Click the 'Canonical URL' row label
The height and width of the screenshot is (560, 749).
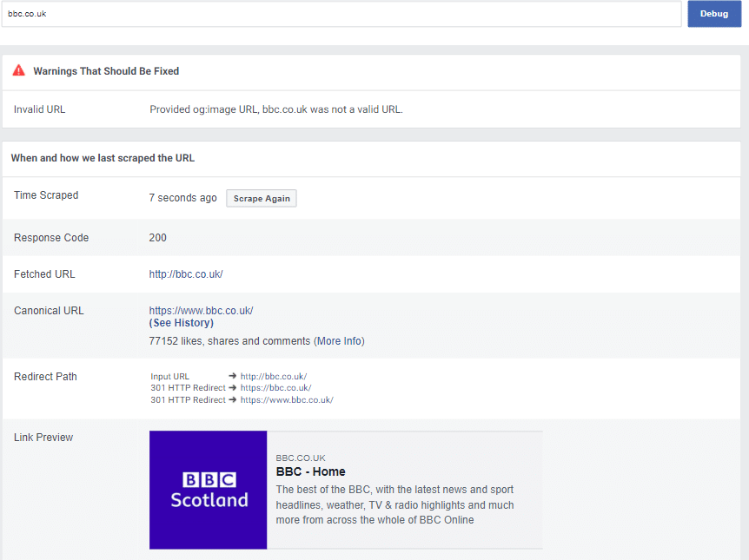click(x=49, y=311)
